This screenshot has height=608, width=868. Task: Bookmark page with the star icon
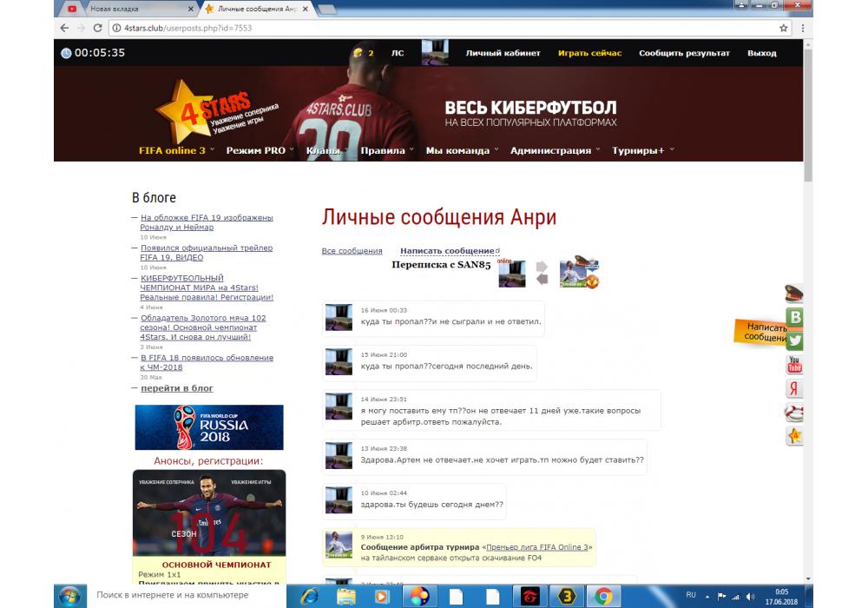[783, 28]
